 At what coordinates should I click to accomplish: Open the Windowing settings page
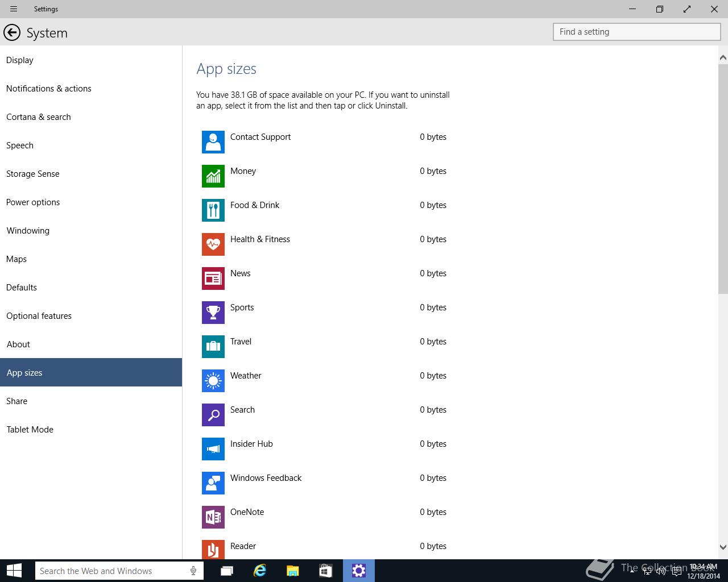tap(91, 231)
